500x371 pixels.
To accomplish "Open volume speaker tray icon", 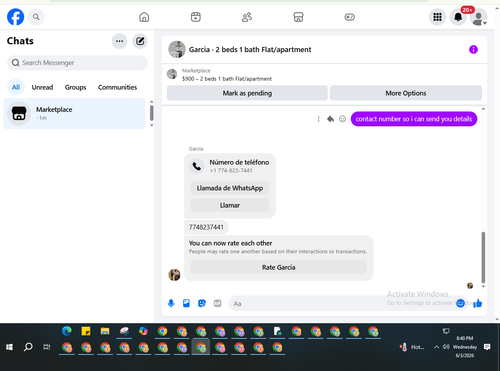I will click(446, 347).
